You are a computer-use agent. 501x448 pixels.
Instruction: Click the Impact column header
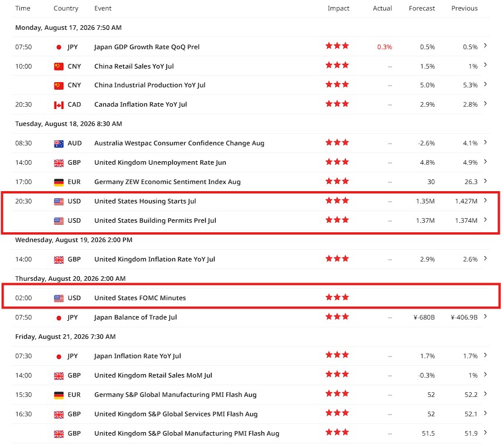pyautogui.click(x=338, y=8)
